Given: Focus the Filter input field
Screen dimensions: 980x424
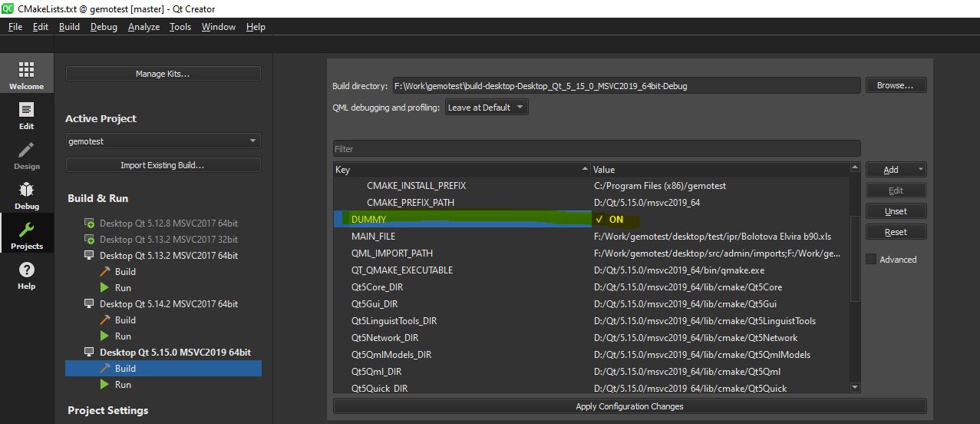Looking at the screenshot, I should [596, 148].
